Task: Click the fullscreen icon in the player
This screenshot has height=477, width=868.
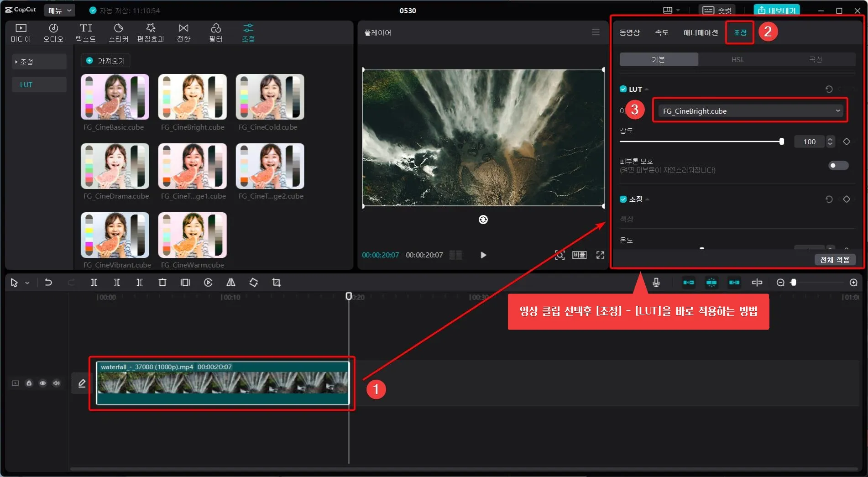Action: tap(600, 255)
